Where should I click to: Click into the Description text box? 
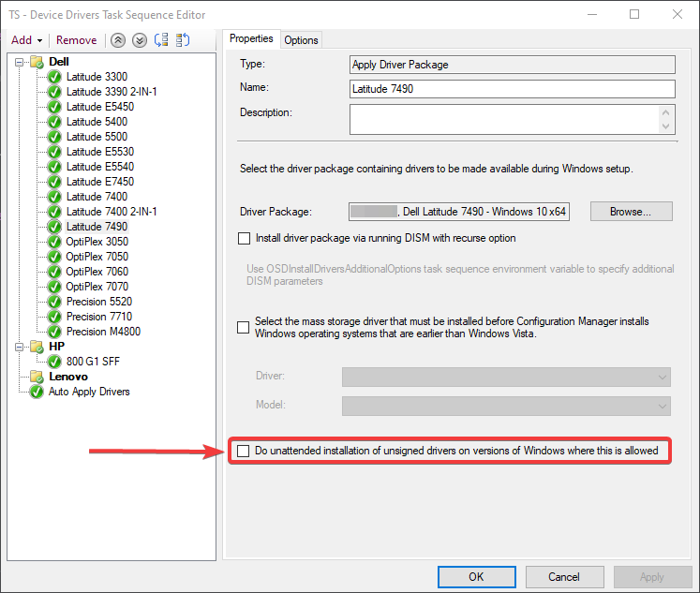tap(504, 119)
